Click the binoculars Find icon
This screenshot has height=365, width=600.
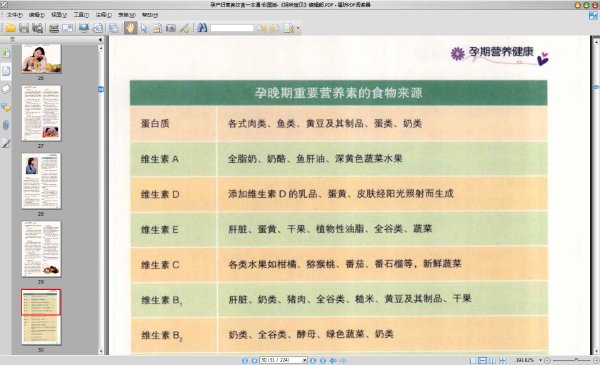[202, 28]
